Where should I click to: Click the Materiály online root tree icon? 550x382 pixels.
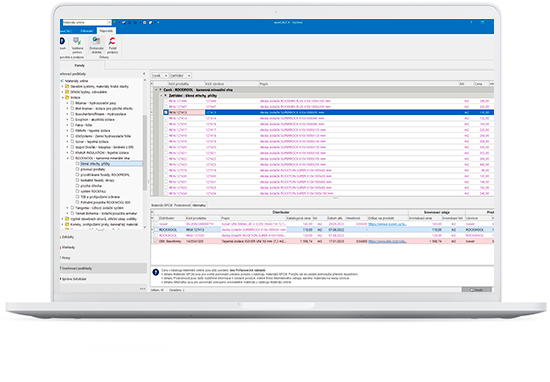pos(63,81)
